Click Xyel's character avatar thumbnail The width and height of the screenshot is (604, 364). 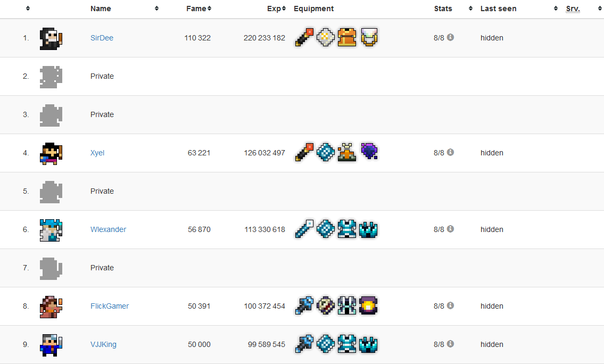click(51, 153)
